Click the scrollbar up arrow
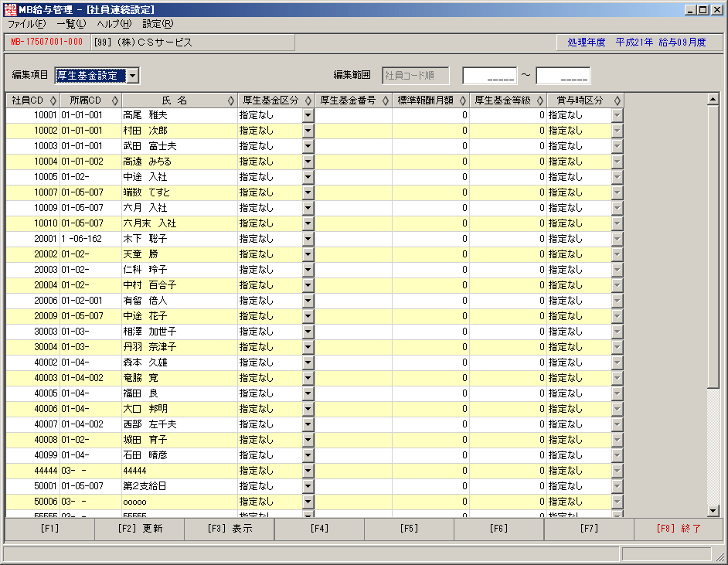 point(713,99)
